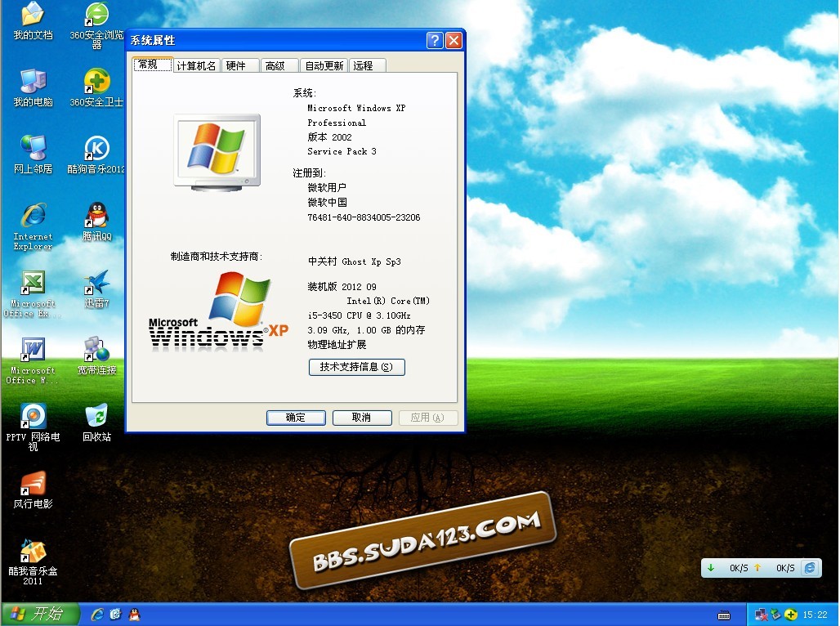Select the 360安全浏览器 desktop shortcut
840x626 pixels.
[x=96, y=25]
